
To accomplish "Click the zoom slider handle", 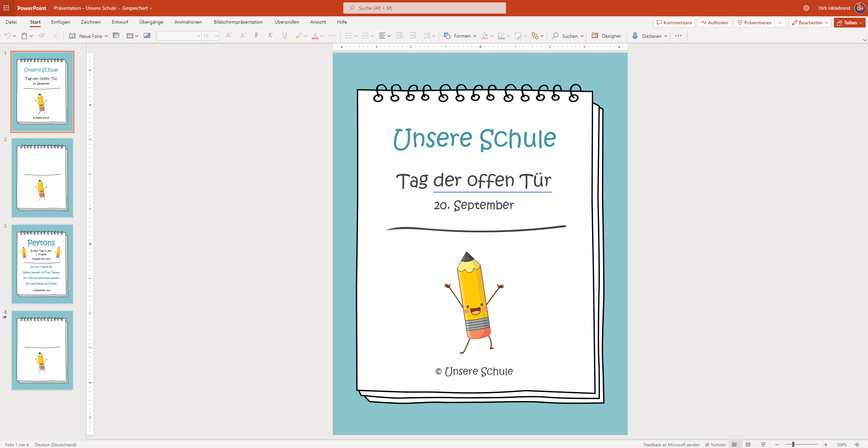I will click(x=793, y=445).
